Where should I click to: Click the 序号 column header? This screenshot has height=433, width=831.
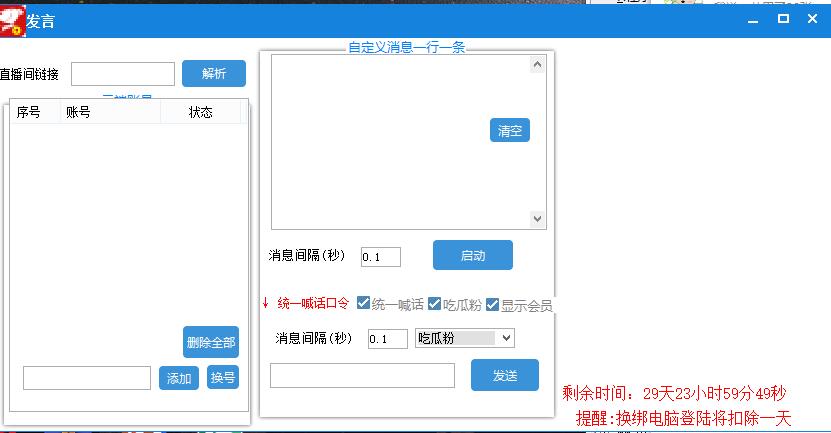pos(29,112)
